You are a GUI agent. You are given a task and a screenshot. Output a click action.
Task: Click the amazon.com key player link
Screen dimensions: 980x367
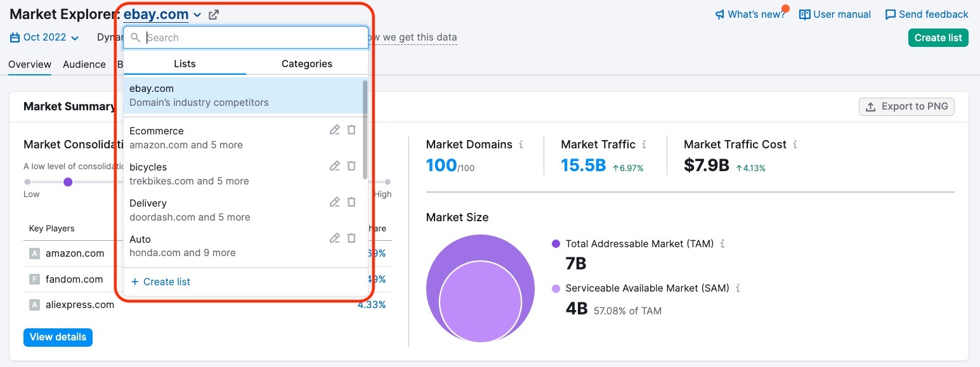75,254
